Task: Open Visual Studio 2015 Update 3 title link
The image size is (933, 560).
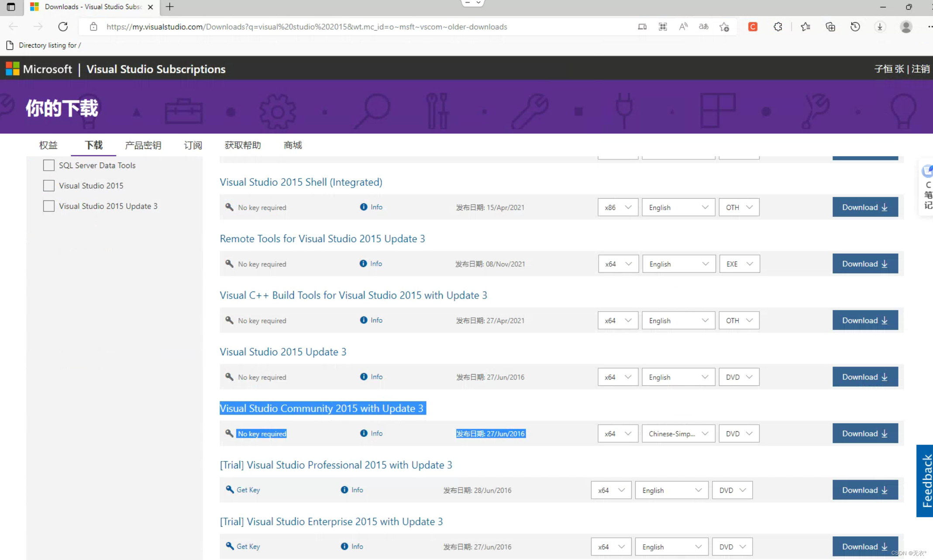Action: (283, 352)
